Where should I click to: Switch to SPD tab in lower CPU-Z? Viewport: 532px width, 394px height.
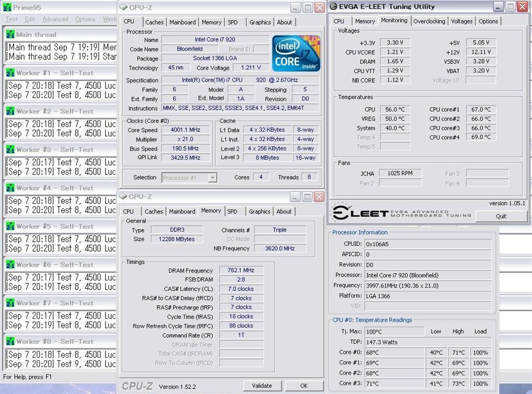(x=232, y=211)
